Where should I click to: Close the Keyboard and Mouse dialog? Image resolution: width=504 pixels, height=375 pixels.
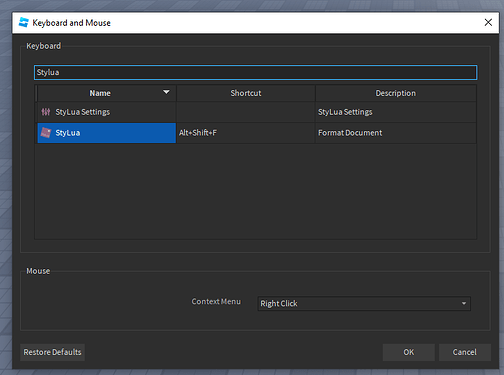[x=488, y=23]
